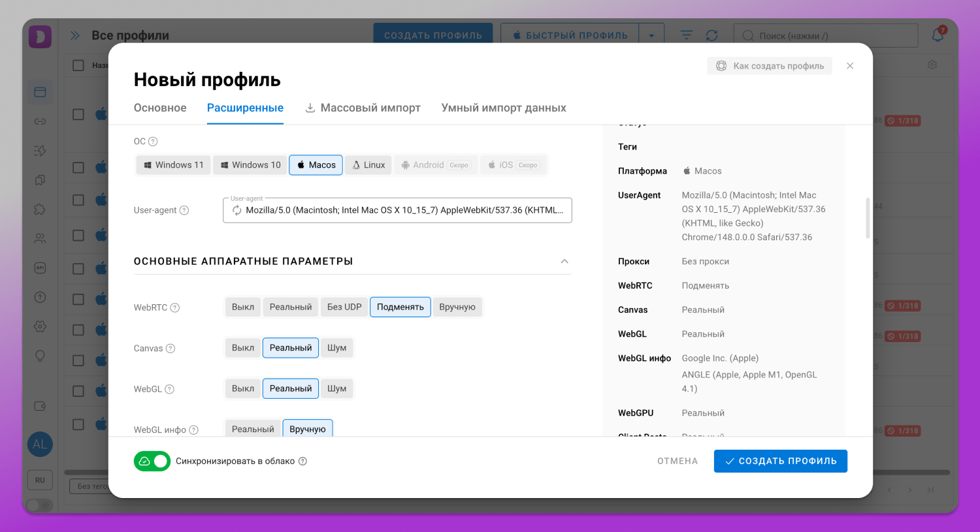Open the Как создать профиль help link

pyautogui.click(x=770, y=66)
